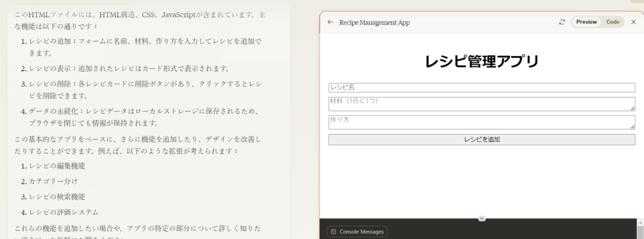Reload the preview with the refresh icon
The image size is (644, 239).
click(x=562, y=22)
